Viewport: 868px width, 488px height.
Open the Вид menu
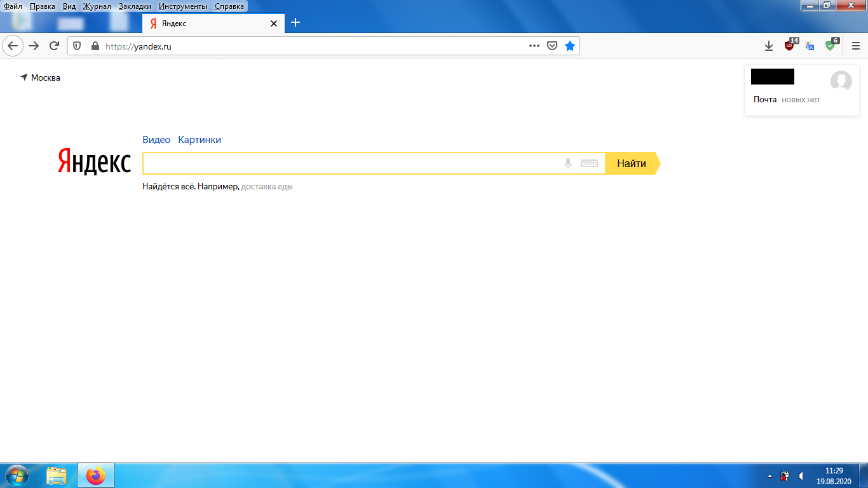point(69,6)
